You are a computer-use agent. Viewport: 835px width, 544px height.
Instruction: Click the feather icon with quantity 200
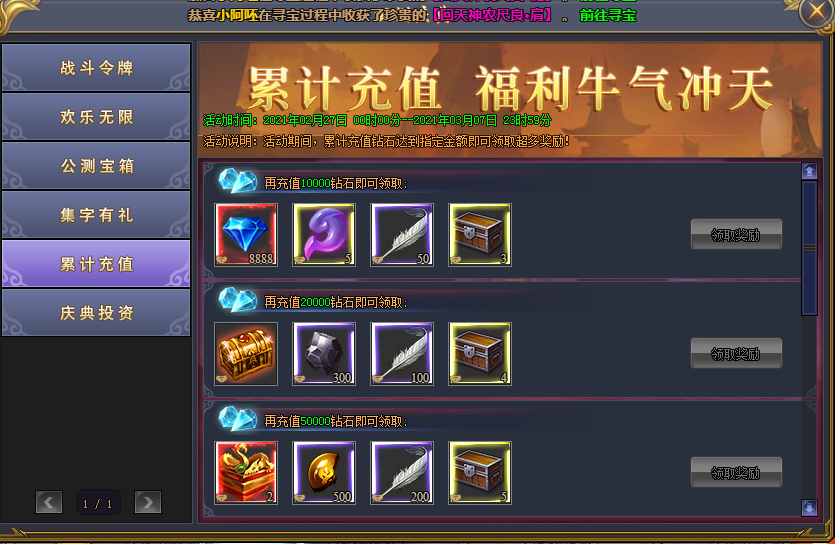coord(402,473)
